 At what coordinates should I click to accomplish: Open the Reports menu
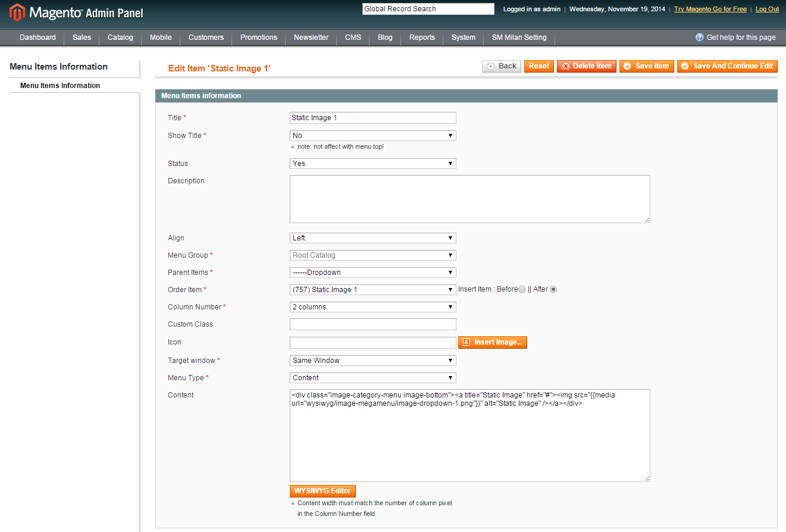tap(422, 37)
